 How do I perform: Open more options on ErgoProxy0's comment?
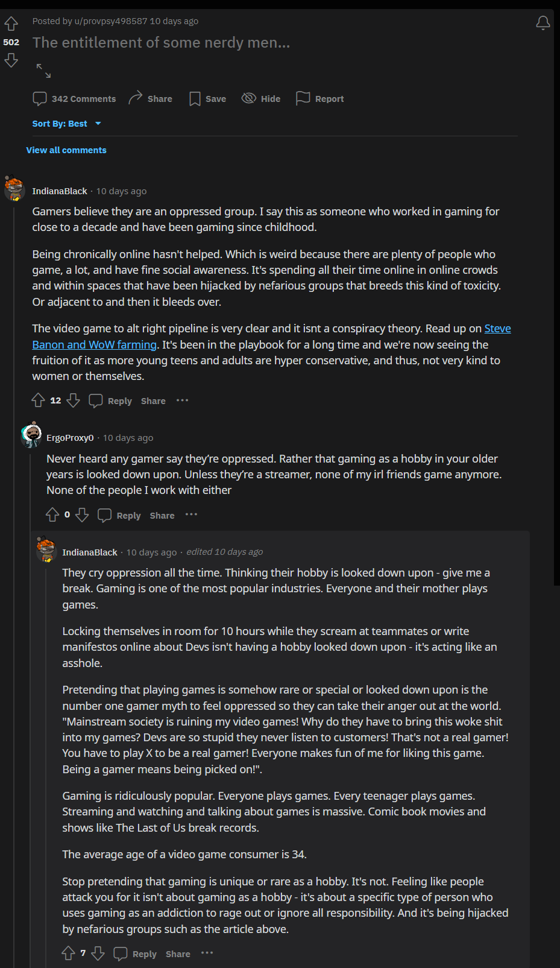191,514
